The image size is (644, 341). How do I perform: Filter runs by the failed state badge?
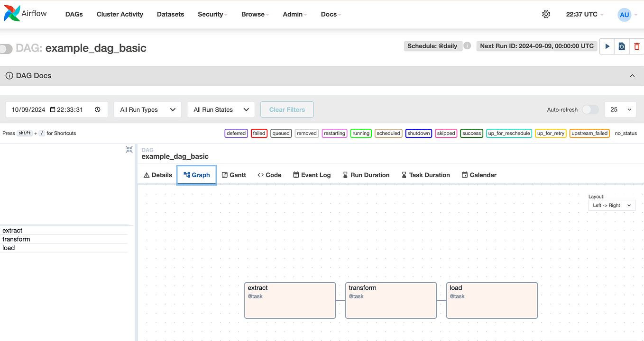(x=259, y=133)
